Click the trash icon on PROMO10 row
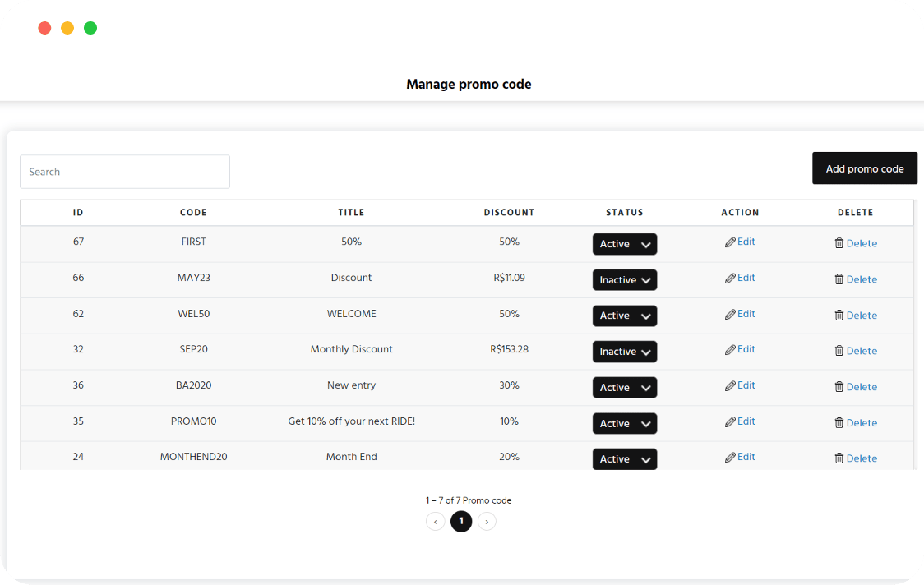Screen dimensions: 924x585 click(x=840, y=422)
